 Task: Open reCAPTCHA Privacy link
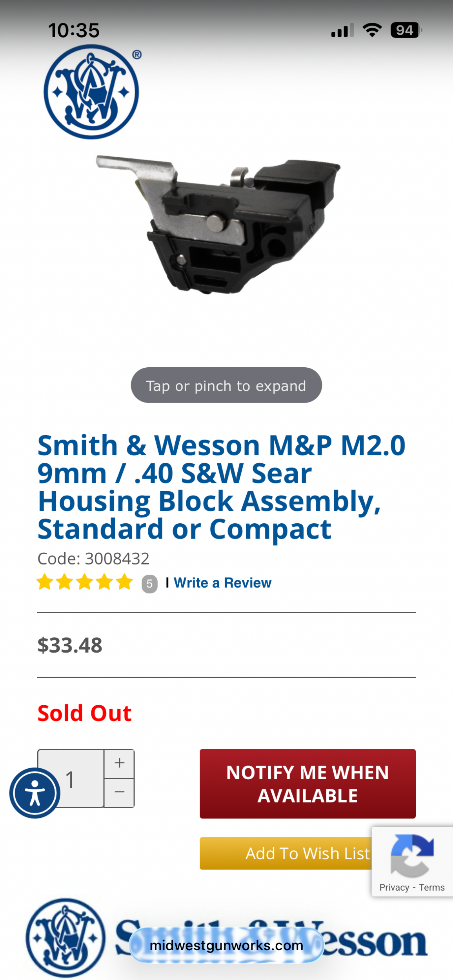(394, 887)
